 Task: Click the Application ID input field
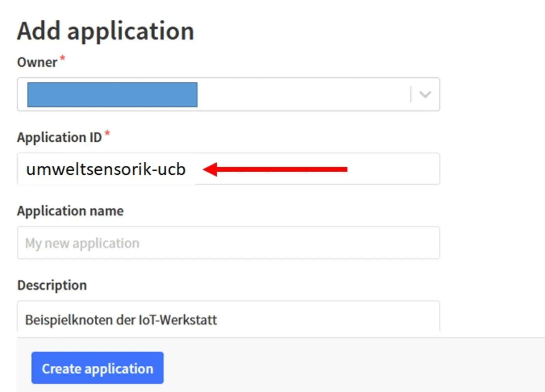tap(392, 169)
